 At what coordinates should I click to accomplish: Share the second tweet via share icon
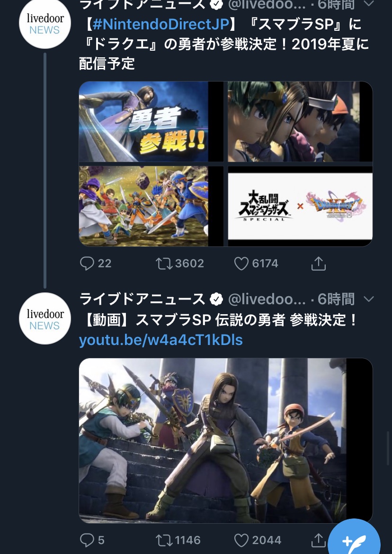[x=318, y=540]
